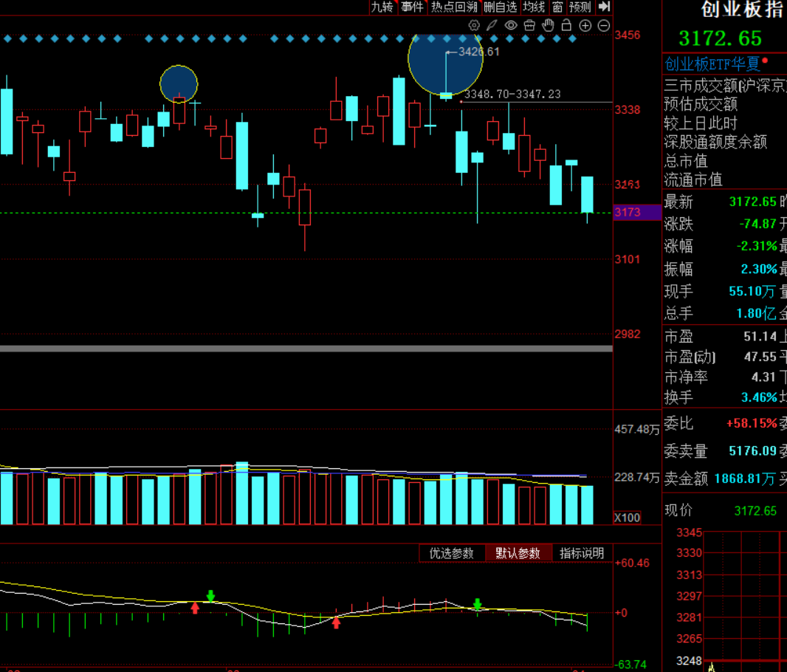
Task: Click the 创业板ETF华夏 link
Action: point(712,64)
